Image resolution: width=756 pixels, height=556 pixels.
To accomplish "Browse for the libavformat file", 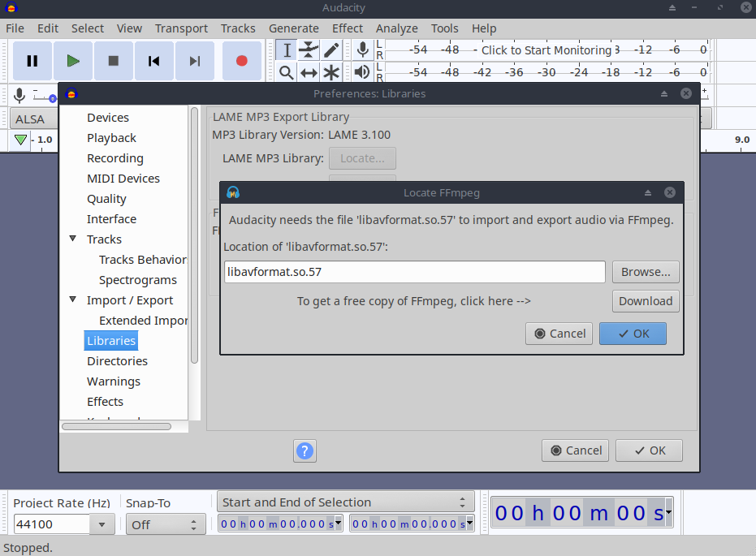I will point(646,272).
